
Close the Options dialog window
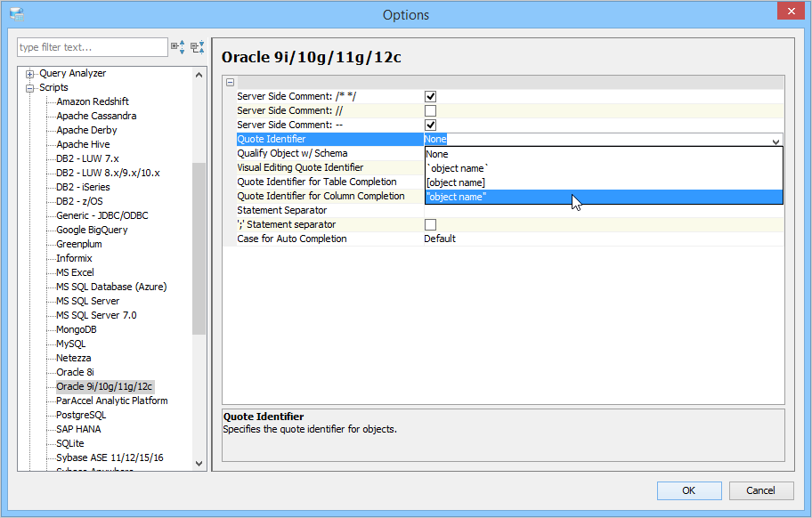click(x=788, y=13)
